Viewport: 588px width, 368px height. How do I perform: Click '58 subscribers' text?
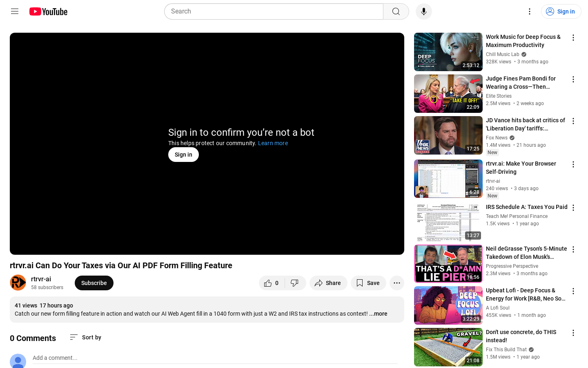coord(47,287)
